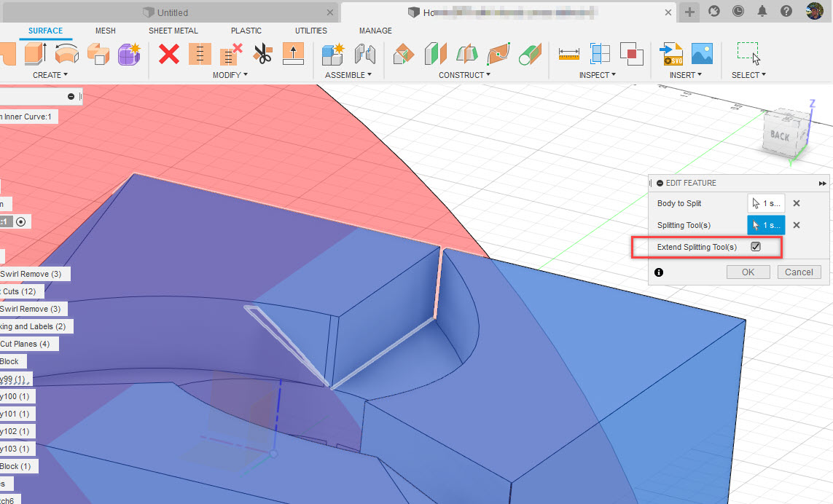The width and height of the screenshot is (833, 504).
Task: Toggle visibility radio next to highlighted :1 item
Action: click(x=21, y=221)
